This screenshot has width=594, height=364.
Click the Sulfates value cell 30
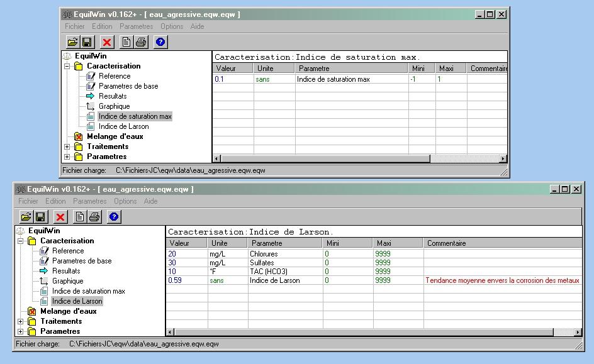tap(187, 263)
